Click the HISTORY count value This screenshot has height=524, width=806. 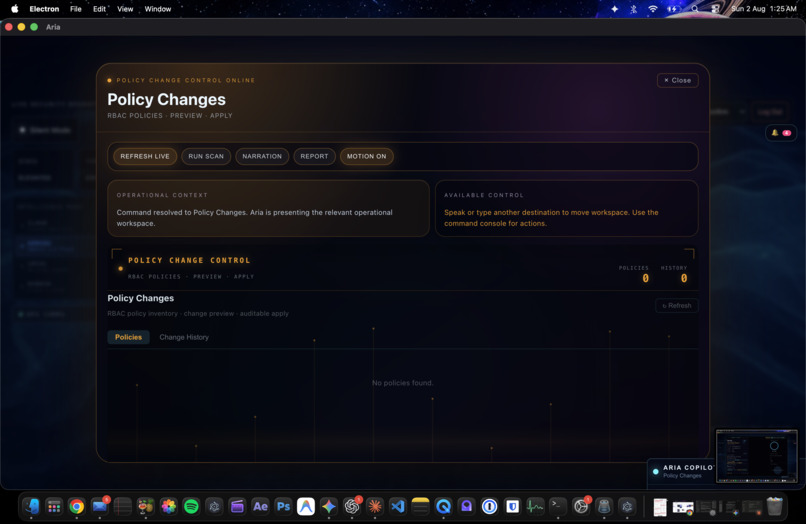click(684, 278)
